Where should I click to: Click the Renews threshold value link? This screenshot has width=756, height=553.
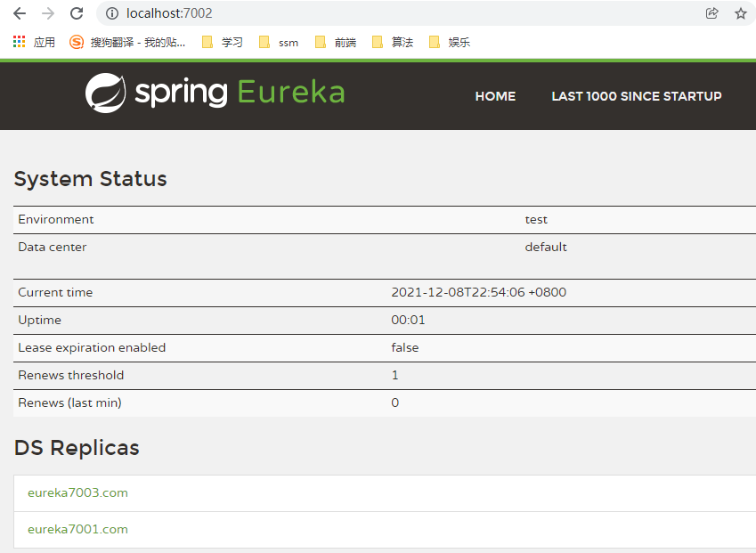[394, 375]
